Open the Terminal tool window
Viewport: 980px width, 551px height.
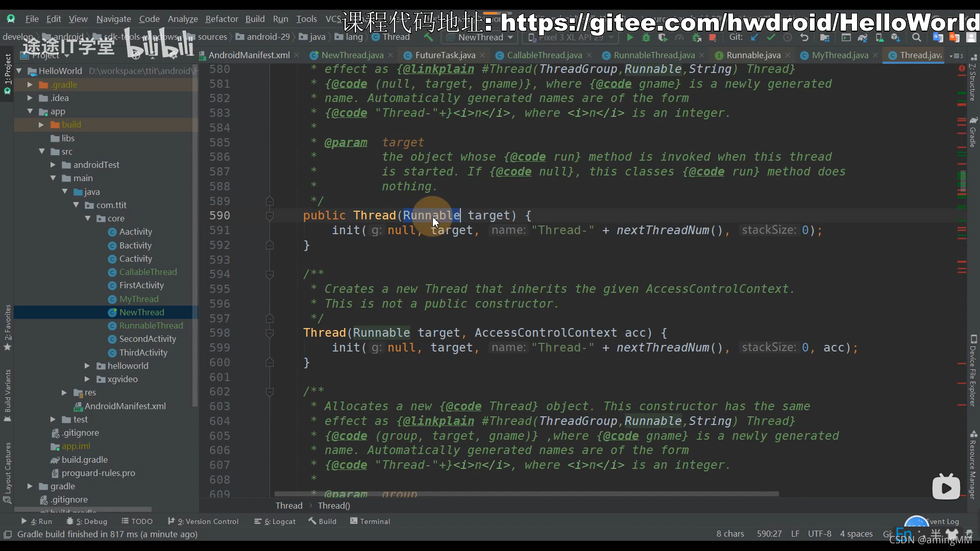click(370, 521)
